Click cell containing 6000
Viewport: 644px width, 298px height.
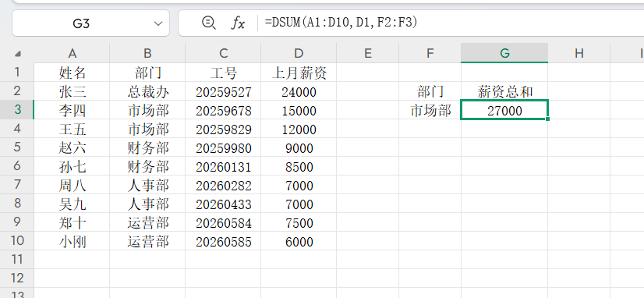pos(299,241)
